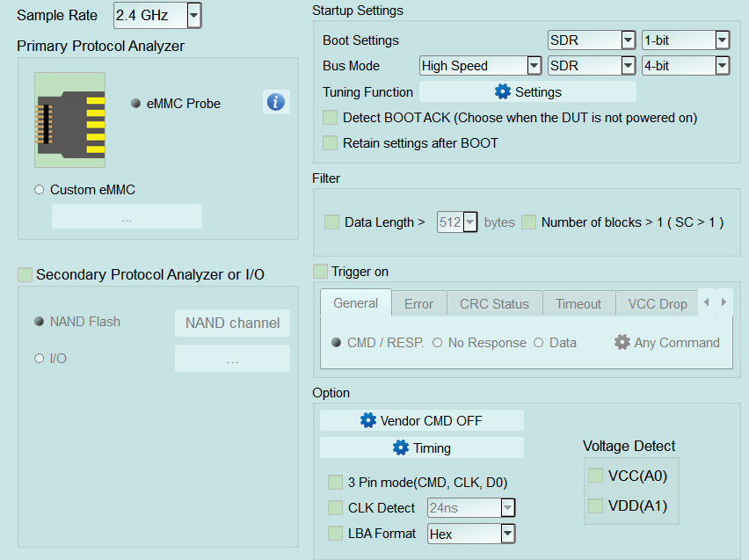Open Tuning Function Settings gear button
749x560 pixels.
tap(527, 91)
